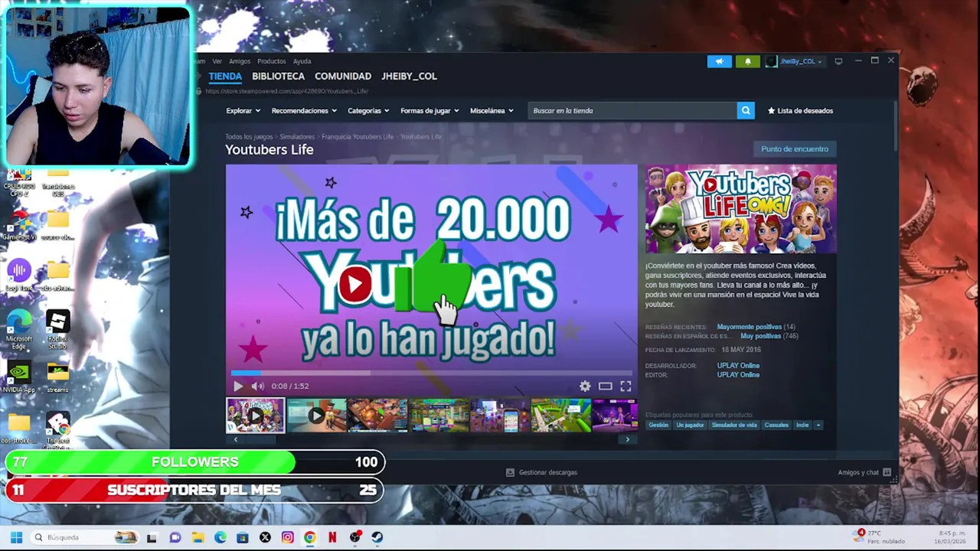Open File Explorer from taskbar
This screenshot has width=980, height=551.
[x=198, y=537]
